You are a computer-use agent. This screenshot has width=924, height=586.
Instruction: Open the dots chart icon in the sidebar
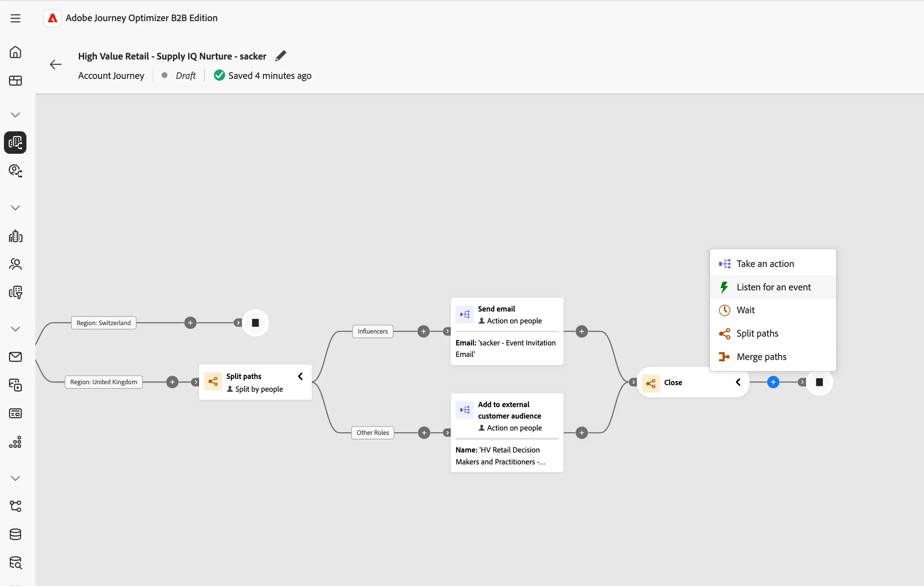pyautogui.click(x=15, y=442)
